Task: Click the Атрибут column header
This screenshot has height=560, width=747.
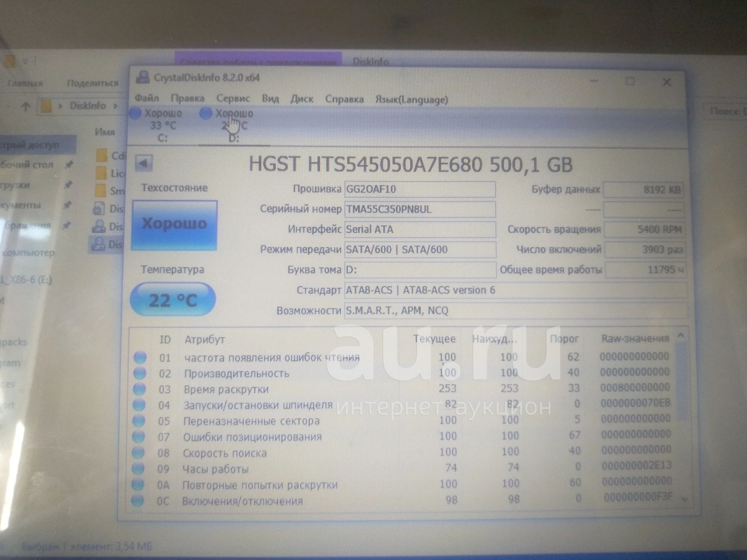Action: coord(205,339)
